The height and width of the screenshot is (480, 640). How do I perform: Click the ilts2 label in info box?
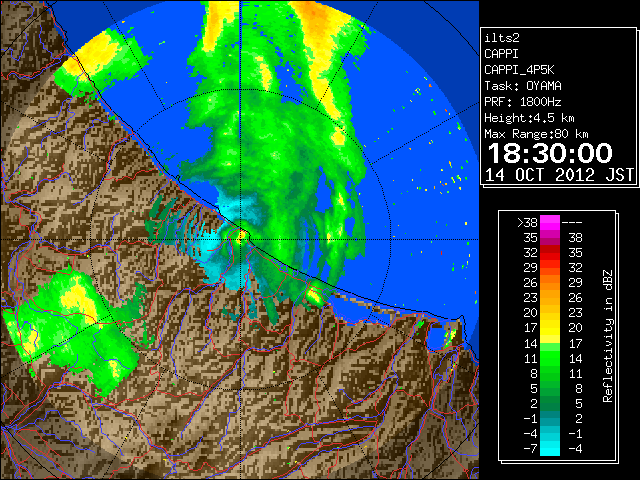pyautogui.click(x=502, y=38)
